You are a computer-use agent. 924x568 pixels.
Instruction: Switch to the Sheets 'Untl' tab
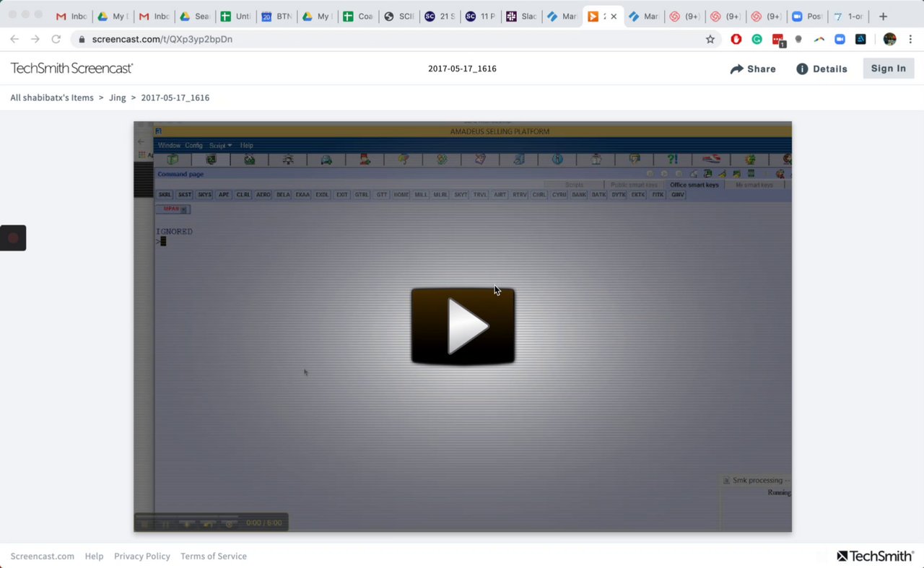coord(236,16)
